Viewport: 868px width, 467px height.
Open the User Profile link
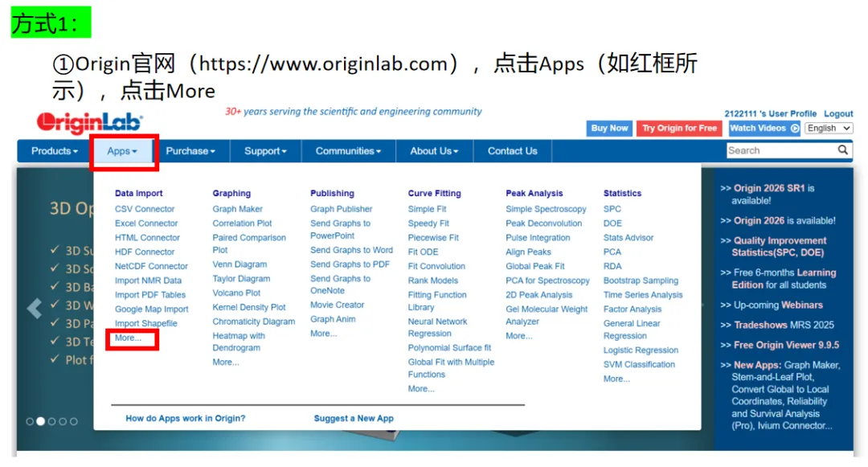tap(770, 113)
